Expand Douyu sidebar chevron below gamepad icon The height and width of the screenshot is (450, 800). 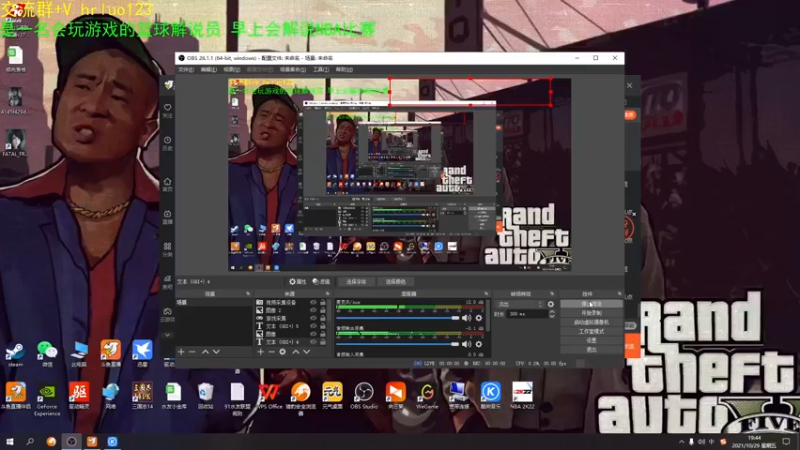click(167, 335)
